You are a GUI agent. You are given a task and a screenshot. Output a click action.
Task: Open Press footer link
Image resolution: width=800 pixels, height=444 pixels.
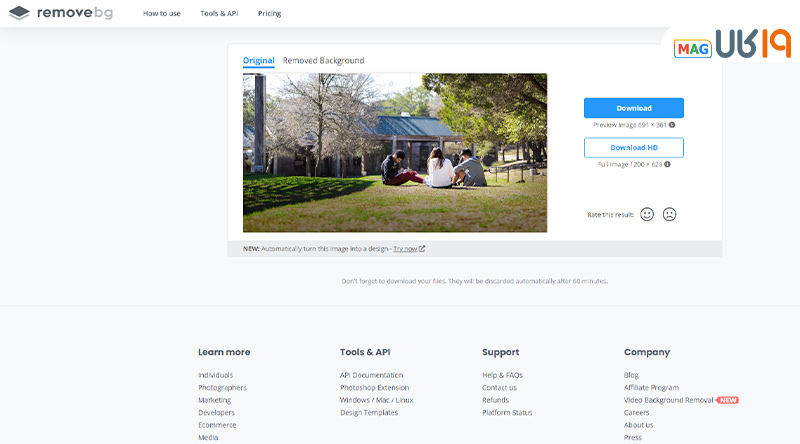[633, 437]
